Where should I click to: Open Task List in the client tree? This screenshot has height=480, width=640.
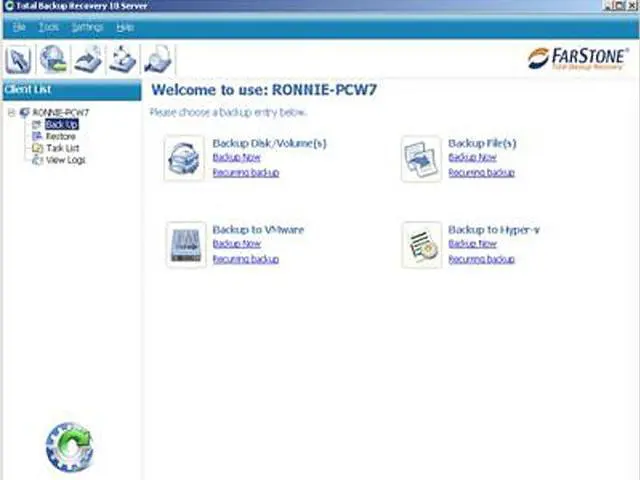(x=62, y=148)
